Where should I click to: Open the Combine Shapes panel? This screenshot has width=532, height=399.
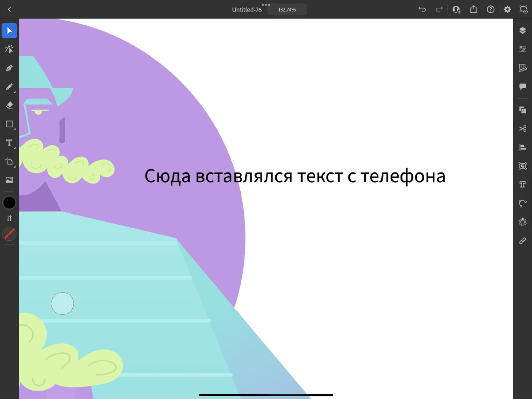pos(523,110)
